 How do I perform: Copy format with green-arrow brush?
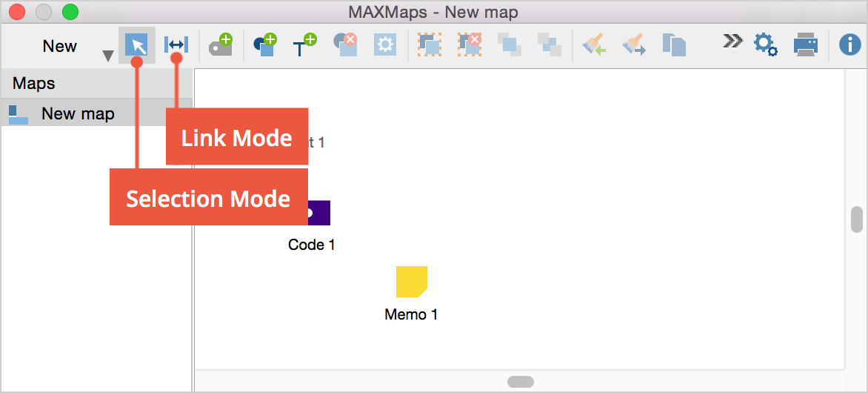594,45
